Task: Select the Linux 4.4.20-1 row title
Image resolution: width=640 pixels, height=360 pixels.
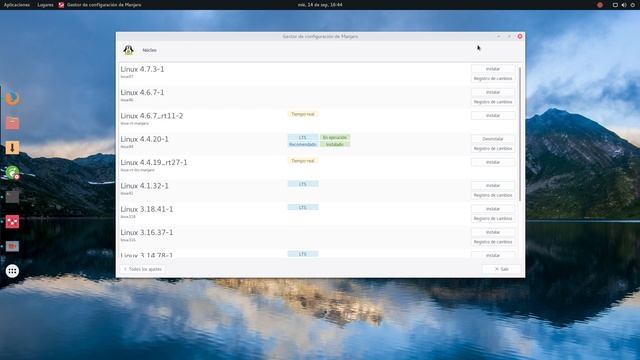Action: pos(144,139)
